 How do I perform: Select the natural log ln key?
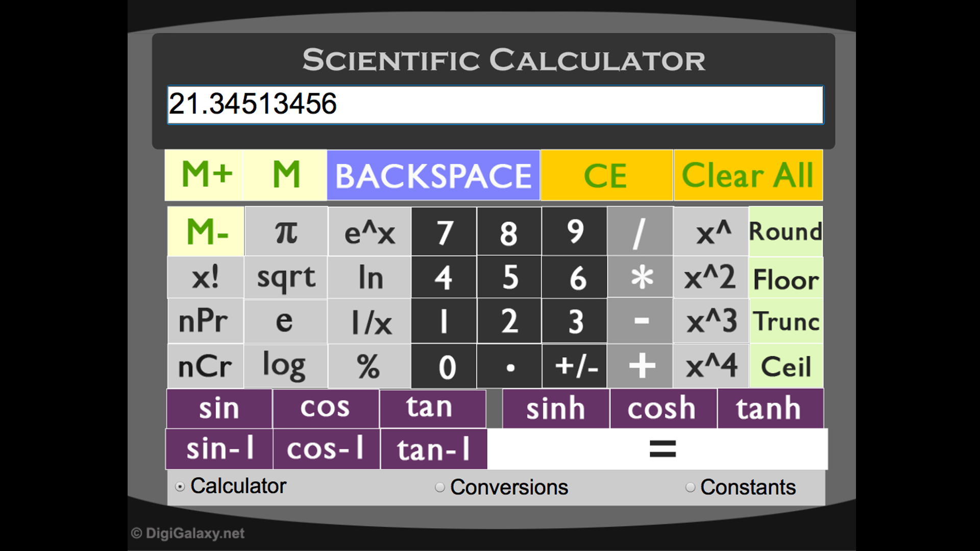pos(369,277)
